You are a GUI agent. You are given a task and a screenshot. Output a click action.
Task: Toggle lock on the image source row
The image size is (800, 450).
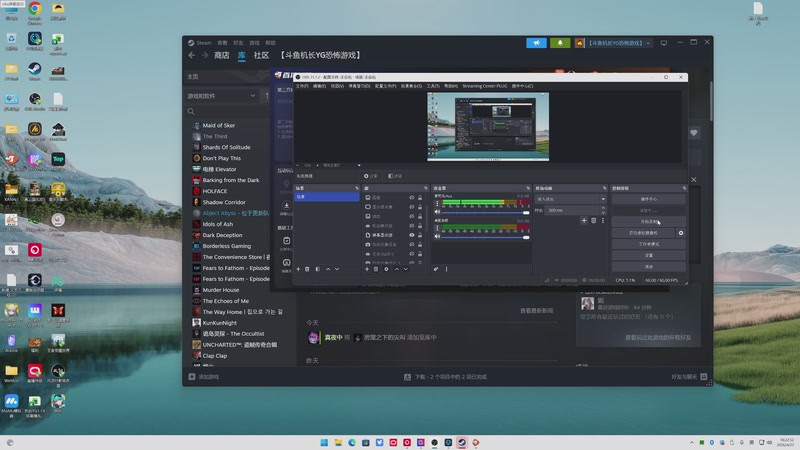(420, 197)
